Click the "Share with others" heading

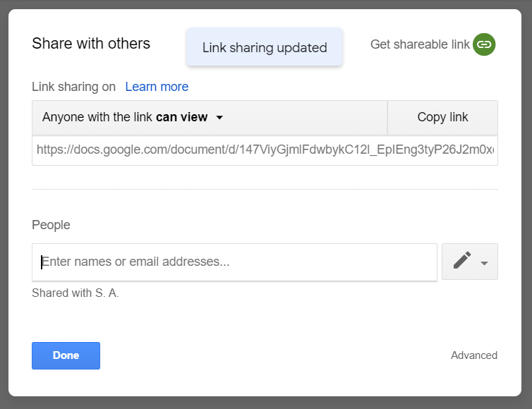91,44
